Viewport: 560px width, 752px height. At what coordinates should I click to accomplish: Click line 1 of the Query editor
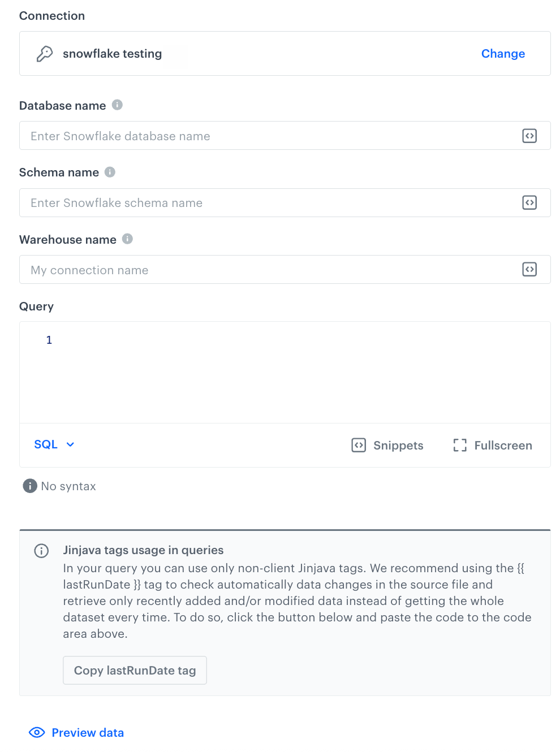[170, 340]
